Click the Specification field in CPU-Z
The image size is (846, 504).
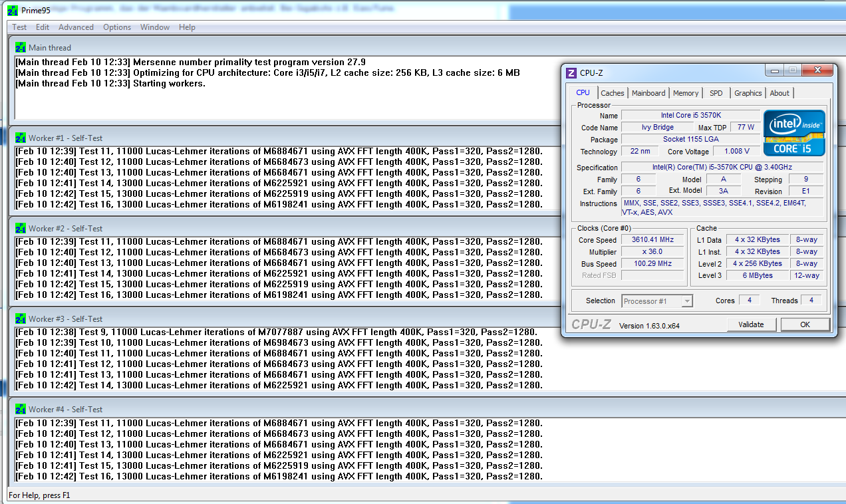point(722,168)
